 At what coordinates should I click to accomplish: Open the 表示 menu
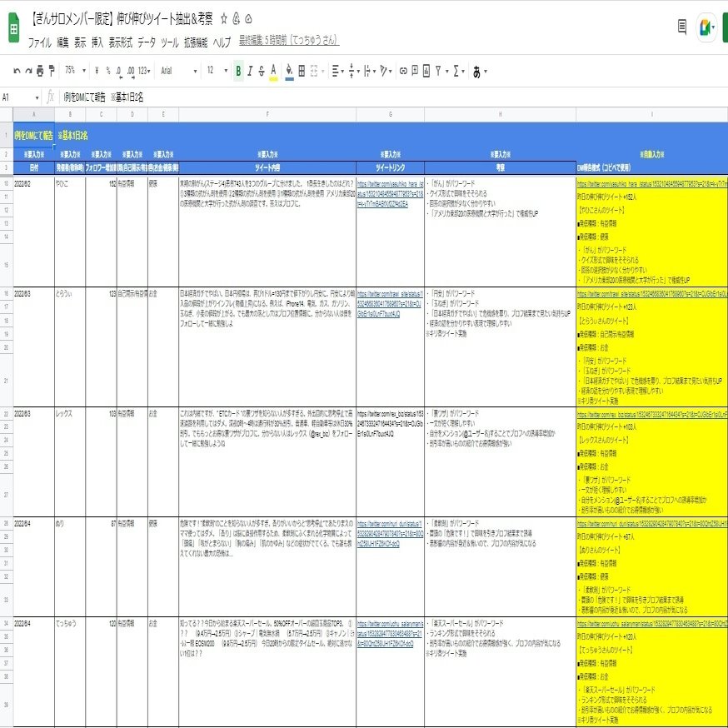pyautogui.click(x=80, y=42)
